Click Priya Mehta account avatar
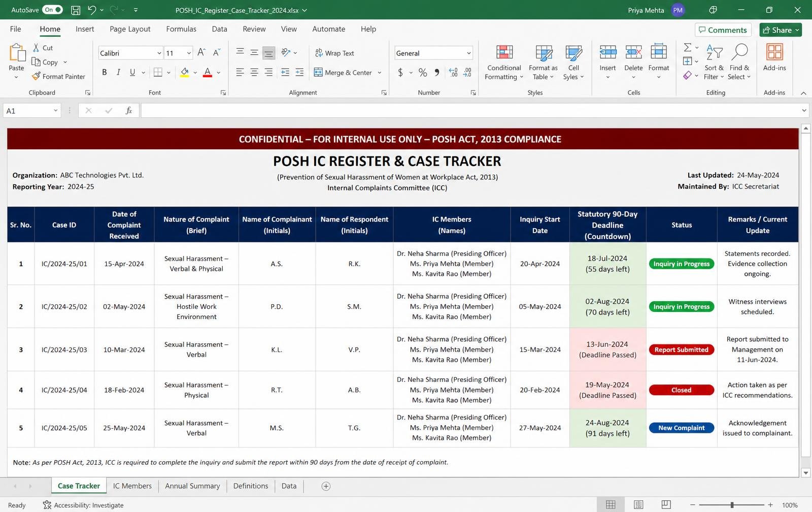The image size is (812, 512). (x=678, y=10)
